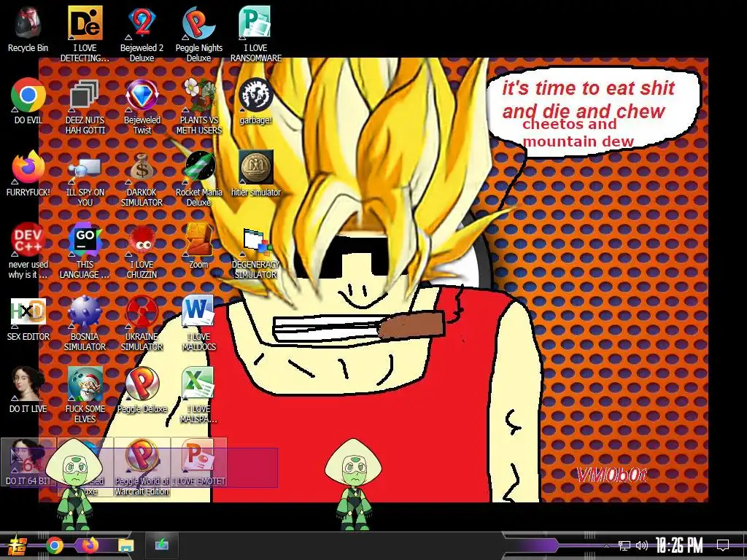Open Excel shortcut labeled 'I LOVE MALSPA...'
The width and height of the screenshot is (747, 560).
point(198,395)
